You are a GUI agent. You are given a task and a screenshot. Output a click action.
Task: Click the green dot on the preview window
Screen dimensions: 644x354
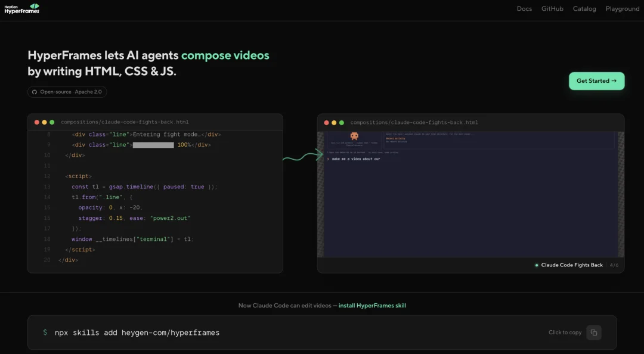tap(341, 123)
